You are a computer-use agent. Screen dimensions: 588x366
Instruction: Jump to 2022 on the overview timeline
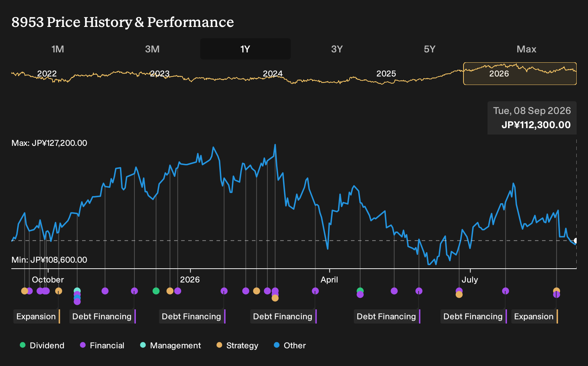click(47, 74)
